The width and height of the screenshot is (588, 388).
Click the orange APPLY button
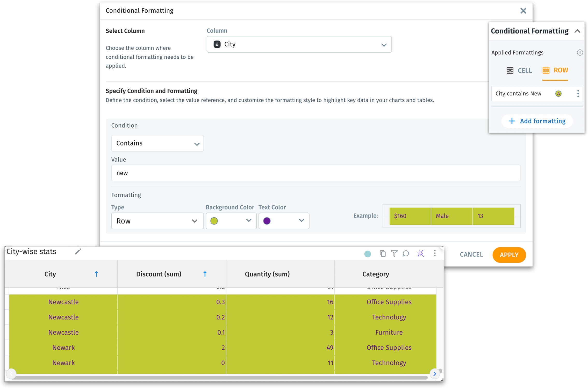tap(509, 255)
